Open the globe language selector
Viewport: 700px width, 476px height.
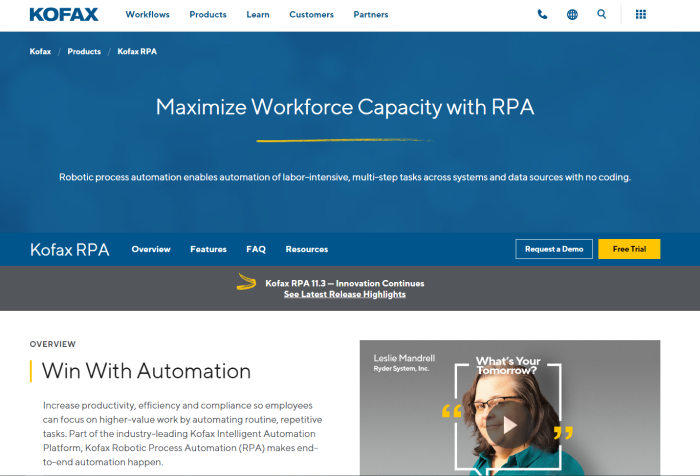point(572,15)
